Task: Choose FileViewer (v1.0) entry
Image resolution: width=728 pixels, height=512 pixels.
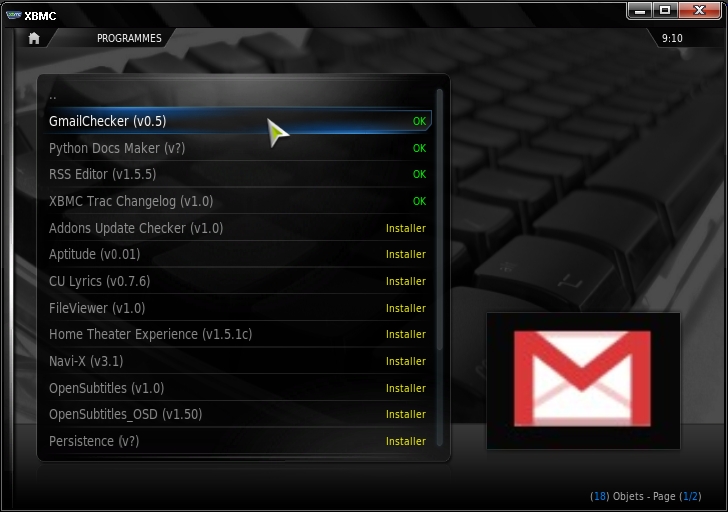Action: tap(238, 308)
